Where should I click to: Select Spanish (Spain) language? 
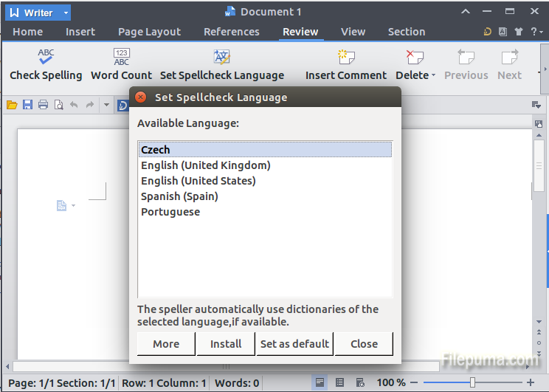tap(265, 196)
